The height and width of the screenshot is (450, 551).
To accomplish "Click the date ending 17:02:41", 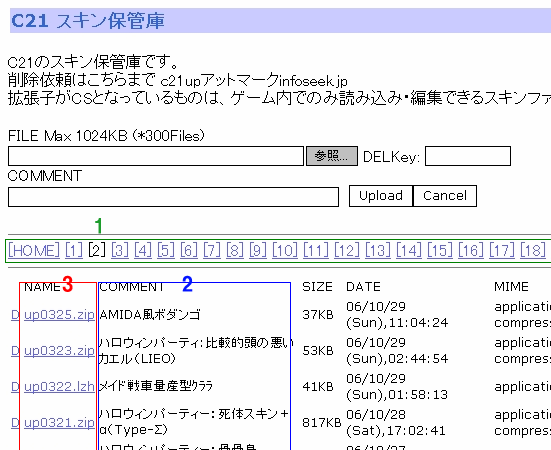I will [396, 423].
